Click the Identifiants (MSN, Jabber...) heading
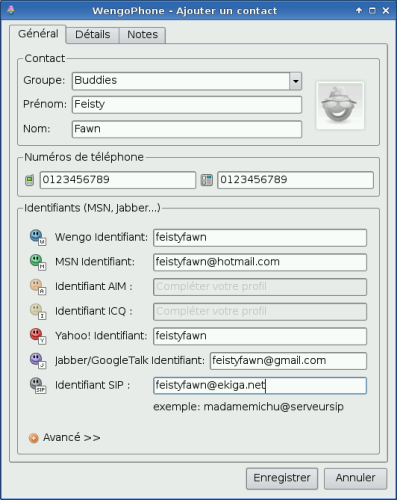 [92, 208]
